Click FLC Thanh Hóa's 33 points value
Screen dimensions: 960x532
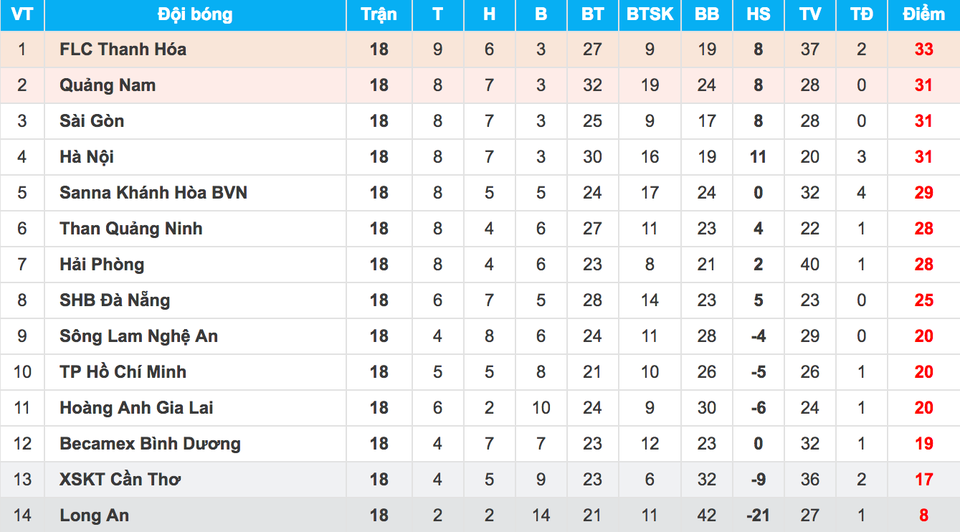pos(923,49)
